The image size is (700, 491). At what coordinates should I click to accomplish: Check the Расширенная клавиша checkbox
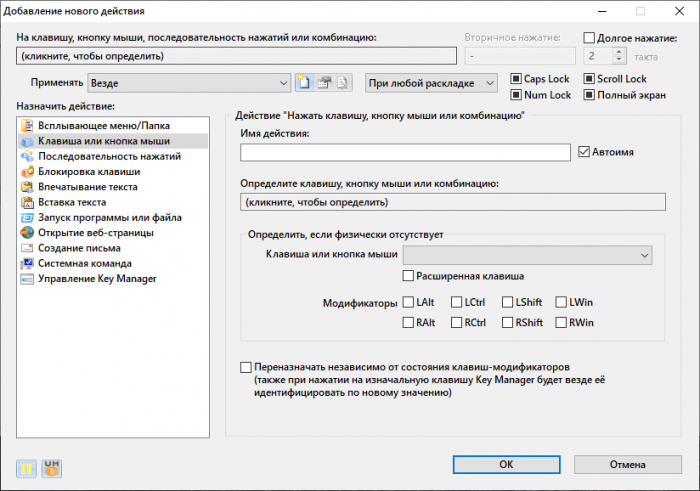pyautogui.click(x=408, y=276)
